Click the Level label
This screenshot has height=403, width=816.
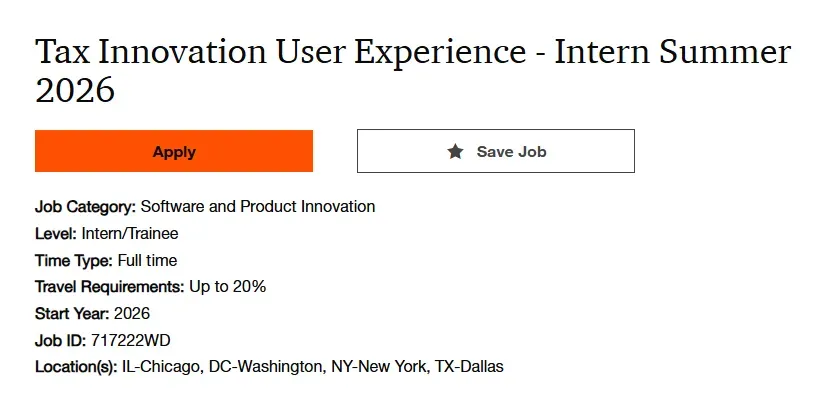click(53, 234)
